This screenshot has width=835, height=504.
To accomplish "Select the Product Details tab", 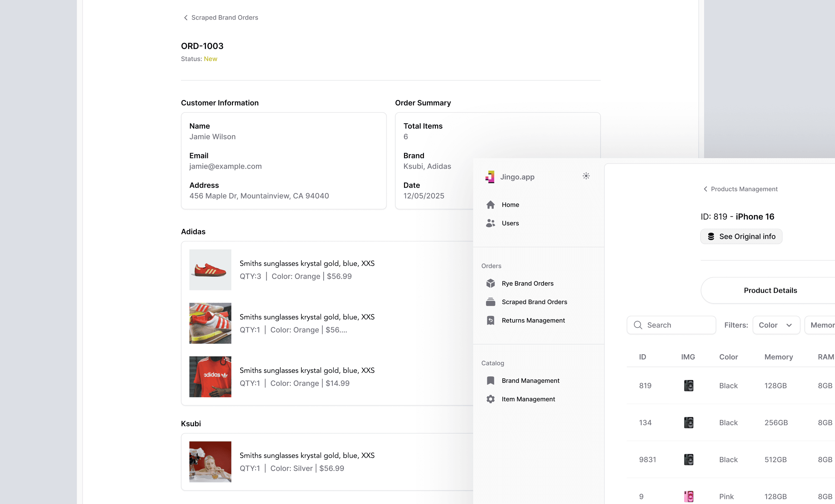I will tap(770, 290).
